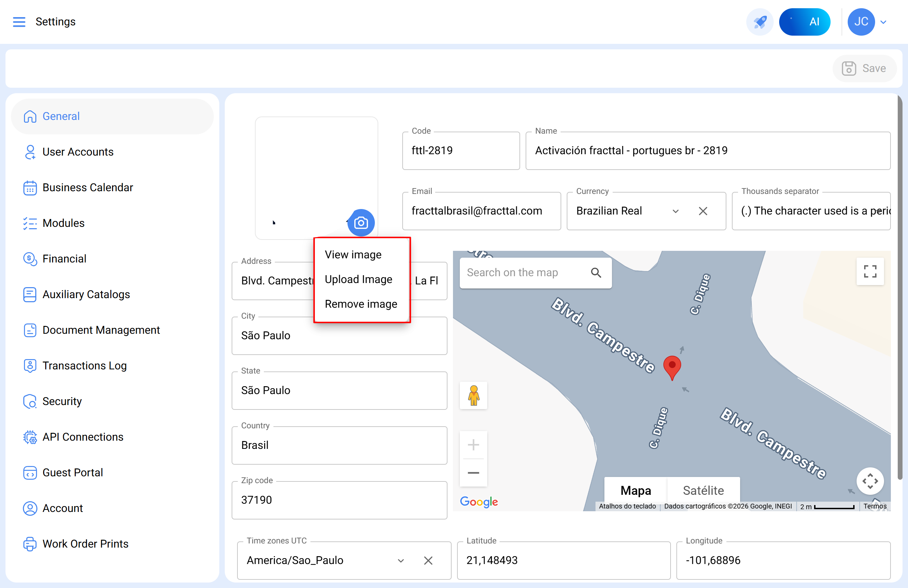908x588 pixels.
Task: Expand the Time zones UTC dropdown
Action: click(x=401, y=561)
